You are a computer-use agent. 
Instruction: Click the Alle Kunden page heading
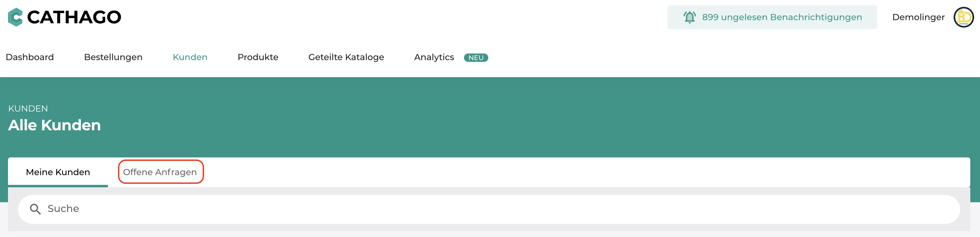click(x=54, y=125)
